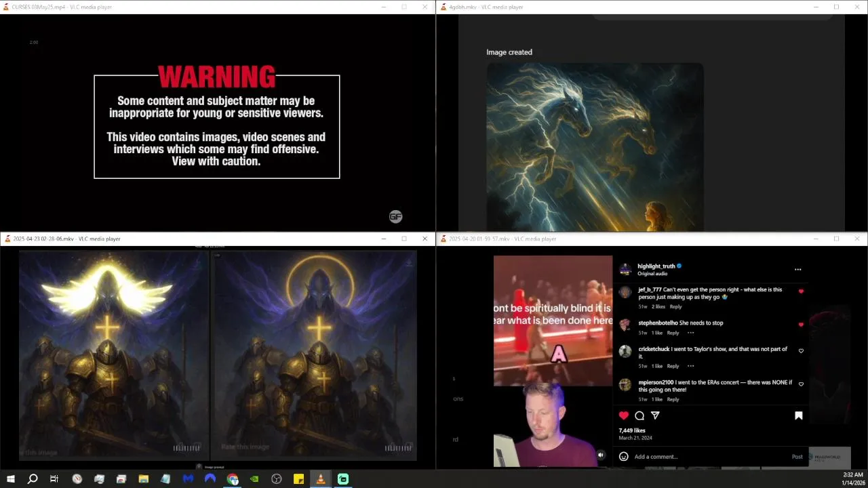Click '2 likes' under jef_b_777's comment
Screen dimensions: 868x488
(x=658, y=306)
